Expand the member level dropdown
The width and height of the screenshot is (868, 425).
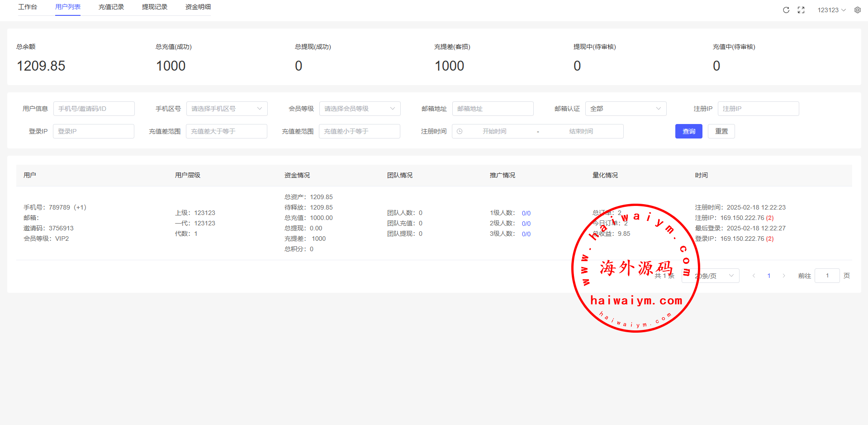click(x=360, y=109)
